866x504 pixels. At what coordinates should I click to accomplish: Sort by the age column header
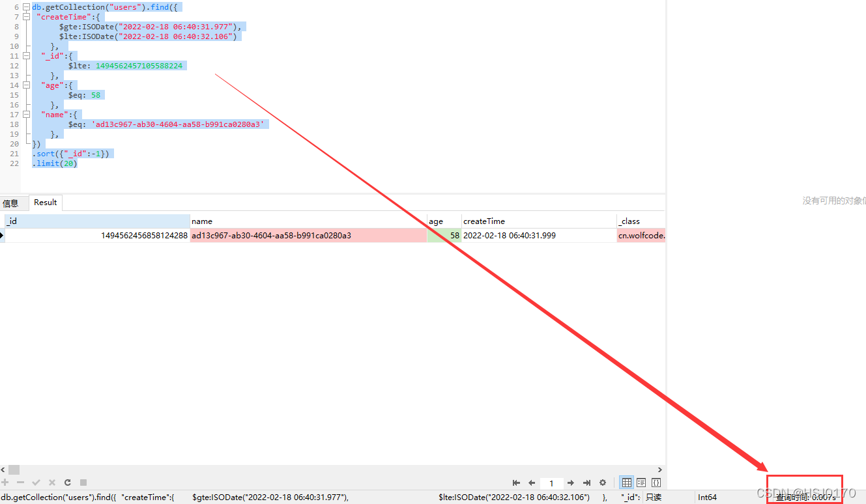(x=444, y=221)
